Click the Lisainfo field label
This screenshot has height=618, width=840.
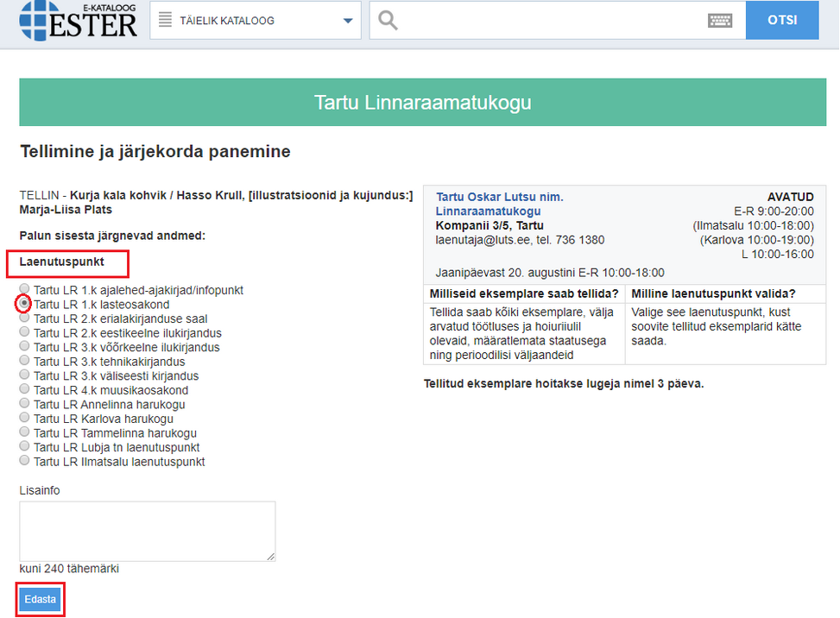40,490
